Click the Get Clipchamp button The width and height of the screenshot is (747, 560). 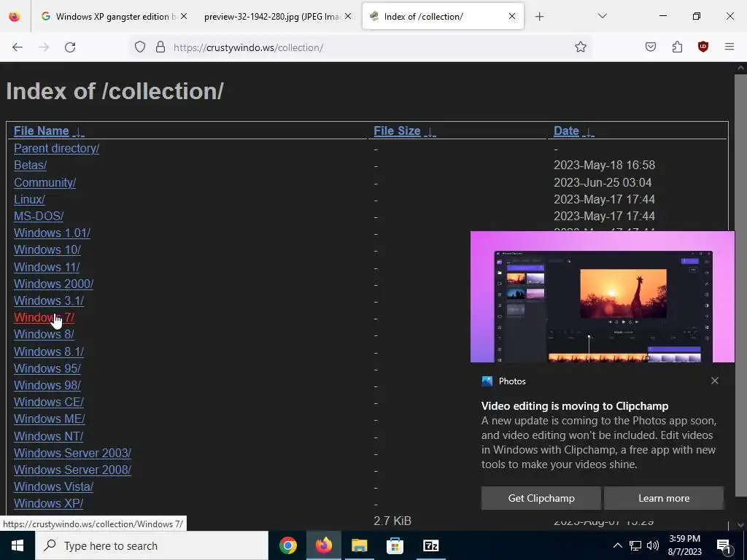[541, 498]
